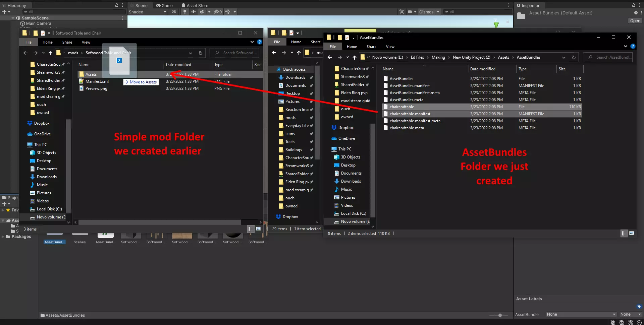The image size is (644, 325).
Task: Open the Asset Store tab
Action: 195,5
